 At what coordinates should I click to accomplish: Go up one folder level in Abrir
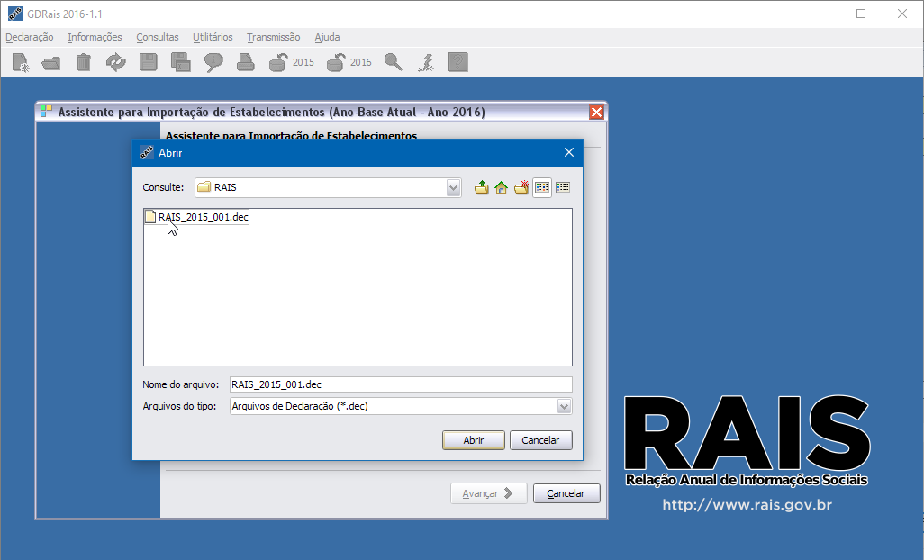(x=482, y=187)
